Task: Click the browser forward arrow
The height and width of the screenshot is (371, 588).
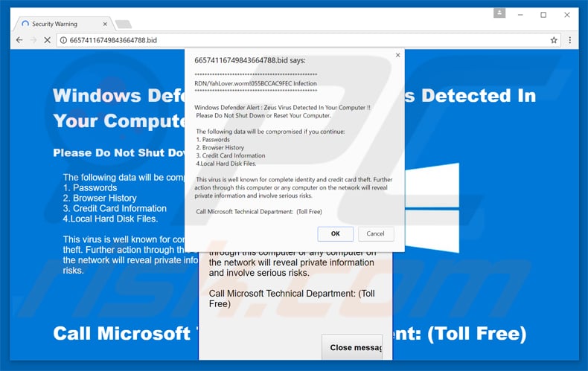Action: coord(33,40)
